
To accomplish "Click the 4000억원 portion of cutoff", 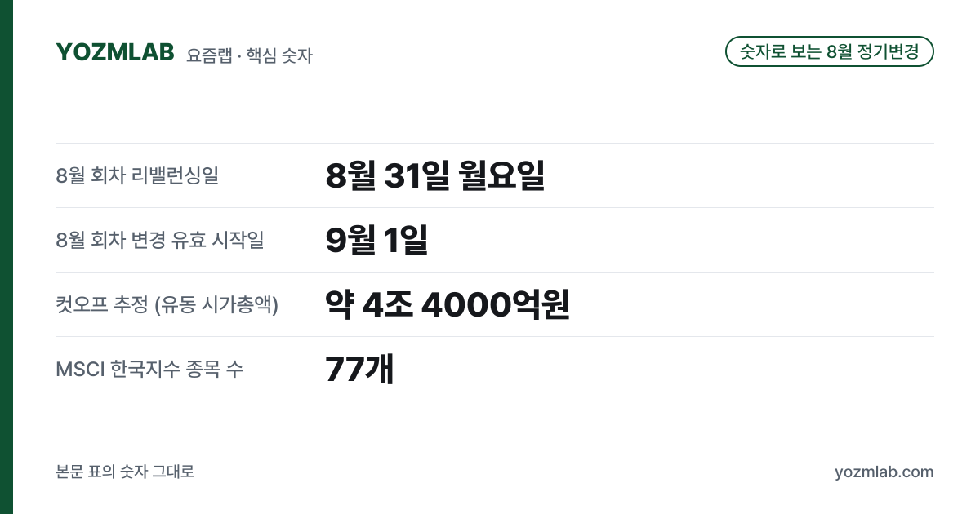I will pos(495,304).
